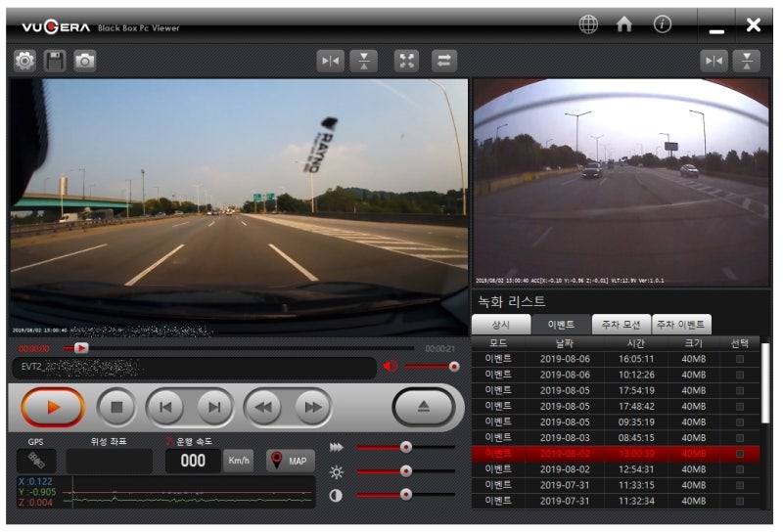
Task: Check the box for highlighted 13:00:39 recording
Action: (x=740, y=454)
